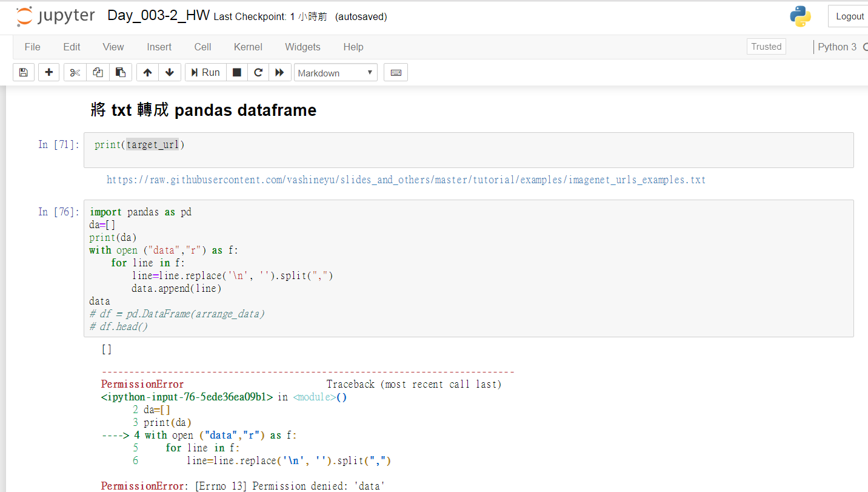
Task: Click the Logout button
Action: [849, 16]
